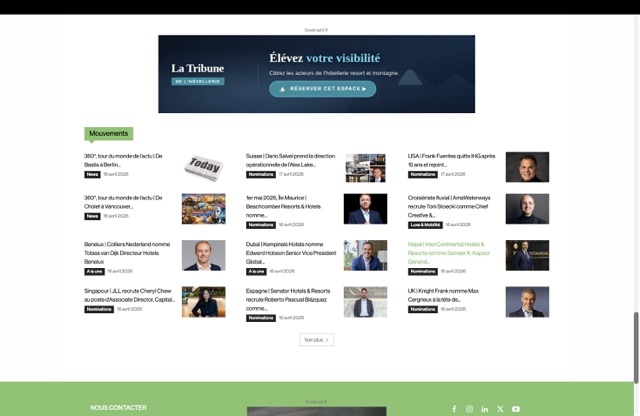The image size is (640, 416).
Task: Open the YouTube icon in footer
Action: (x=516, y=409)
